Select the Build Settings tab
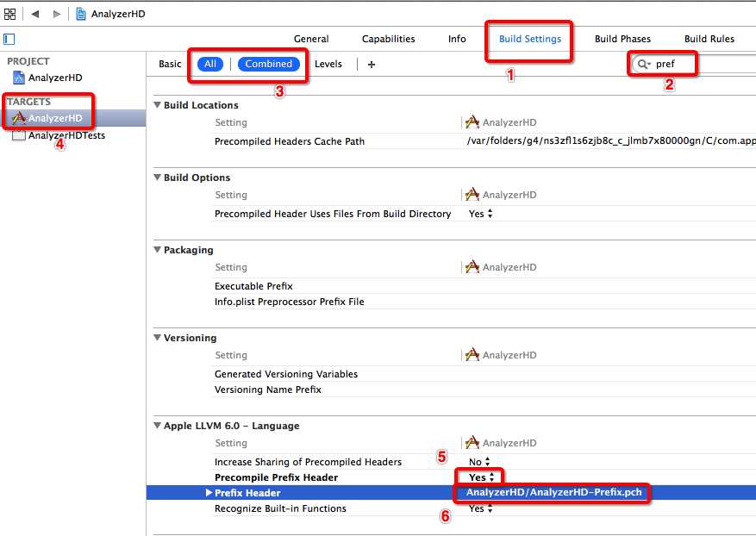 click(x=530, y=39)
